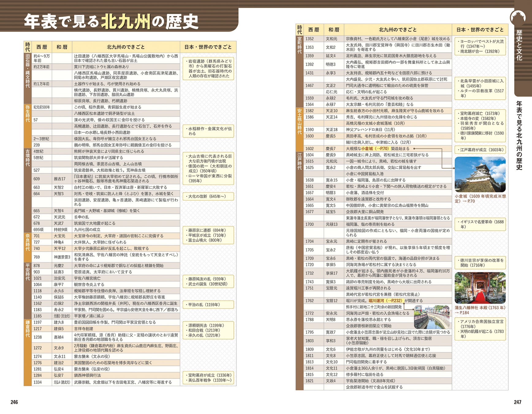
Task: Click the 神護景雲3 era-year cell
Action: coord(62,257)
